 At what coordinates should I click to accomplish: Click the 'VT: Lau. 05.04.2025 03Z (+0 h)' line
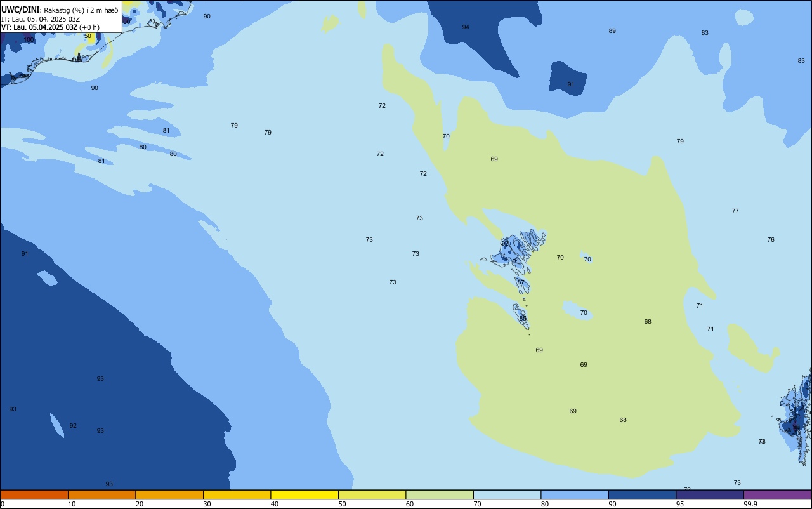(x=50, y=27)
